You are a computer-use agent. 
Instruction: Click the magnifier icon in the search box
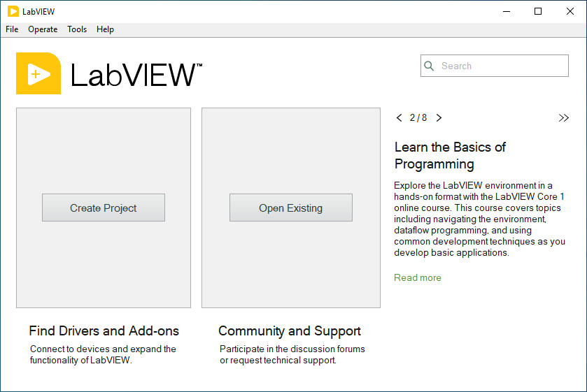[430, 66]
